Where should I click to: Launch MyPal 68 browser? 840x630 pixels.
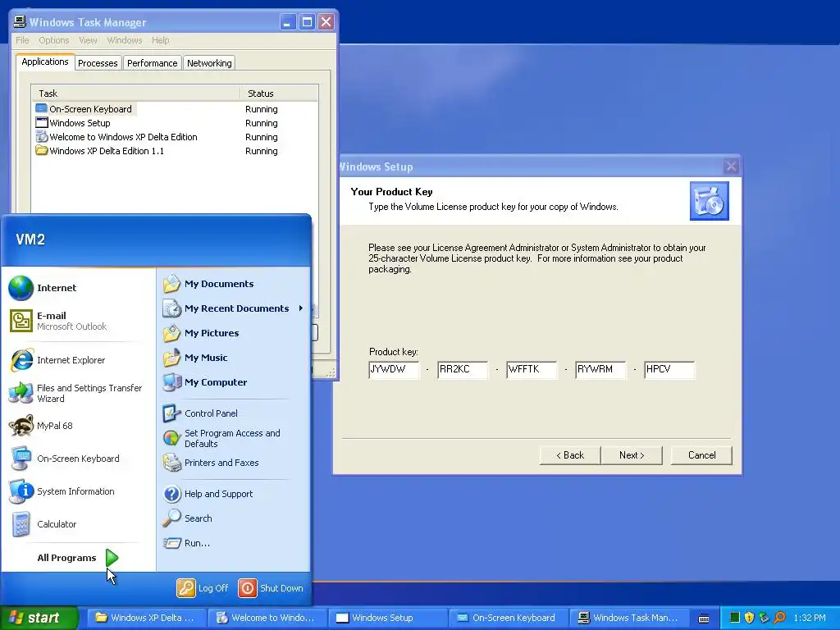pyautogui.click(x=41, y=426)
